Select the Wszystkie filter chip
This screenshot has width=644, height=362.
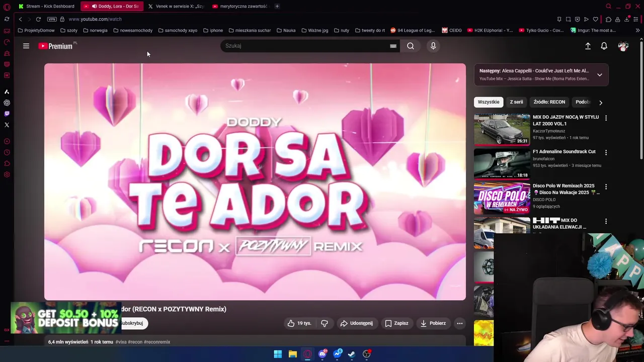point(489,102)
